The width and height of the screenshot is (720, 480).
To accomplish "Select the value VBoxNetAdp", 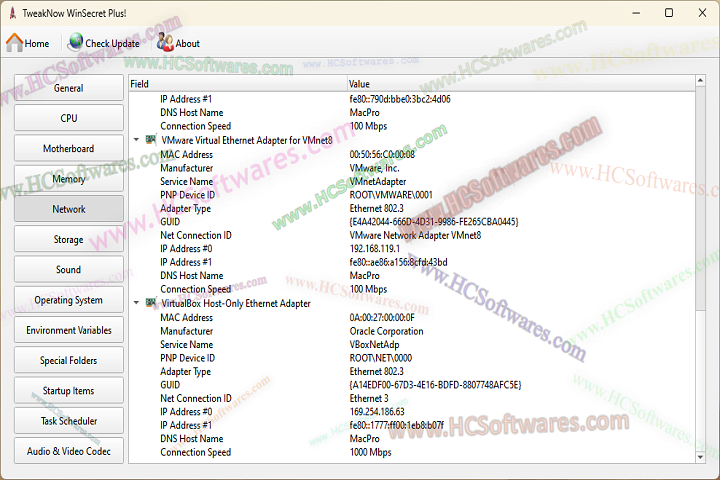I will pos(374,344).
